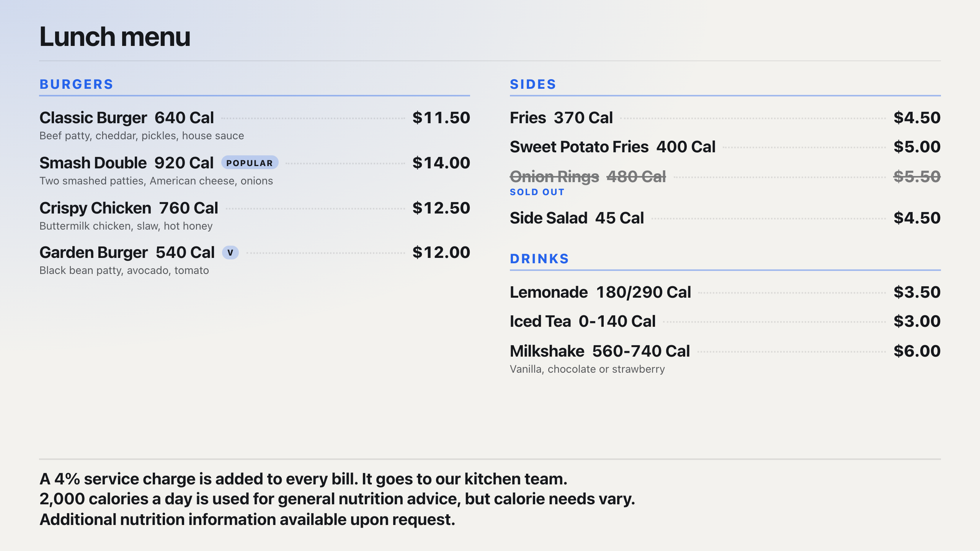Click the struck-through $5.50 price

pyautogui.click(x=917, y=177)
